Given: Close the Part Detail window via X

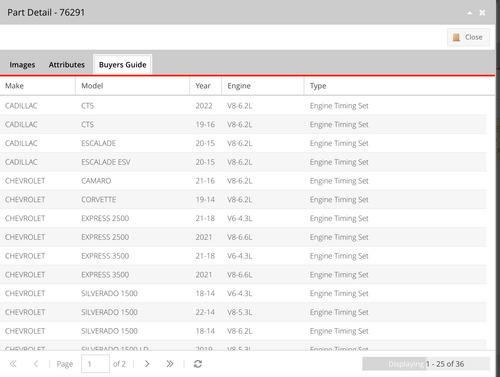Looking at the screenshot, I should click(482, 13).
